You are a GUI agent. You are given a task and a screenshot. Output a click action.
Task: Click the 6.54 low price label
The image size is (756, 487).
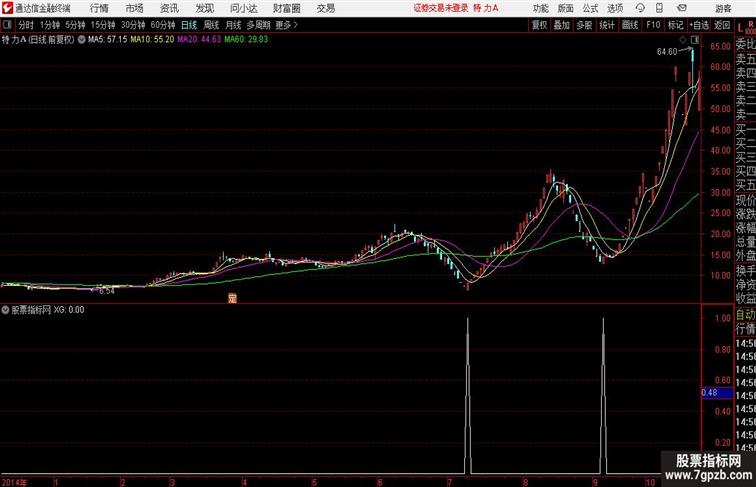pos(107,291)
